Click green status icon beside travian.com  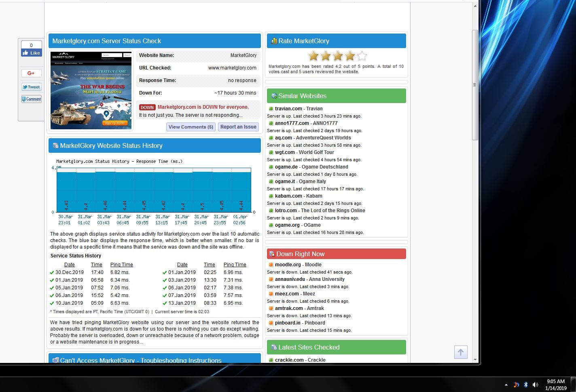[271, 109]
